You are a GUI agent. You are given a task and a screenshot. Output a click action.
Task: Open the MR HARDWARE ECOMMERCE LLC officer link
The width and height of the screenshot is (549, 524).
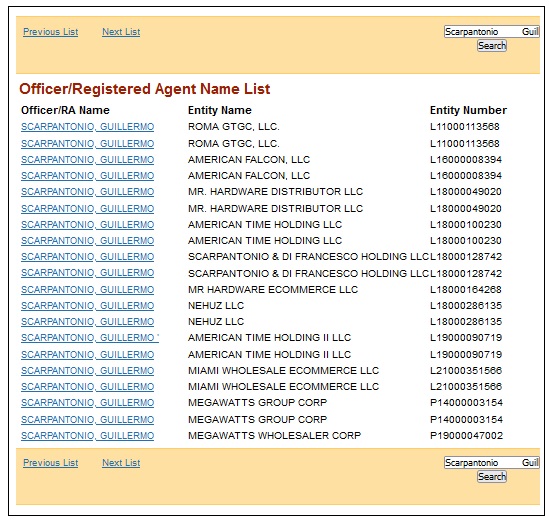88,290
